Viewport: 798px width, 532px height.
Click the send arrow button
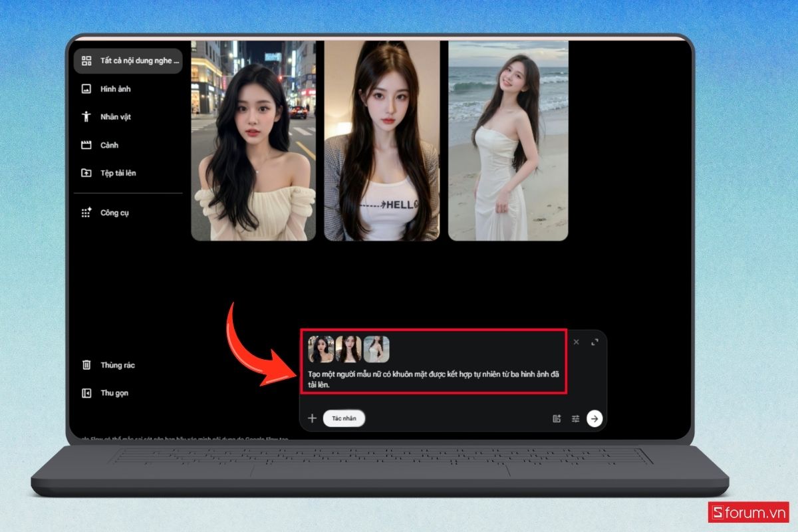tap(595, 418)
